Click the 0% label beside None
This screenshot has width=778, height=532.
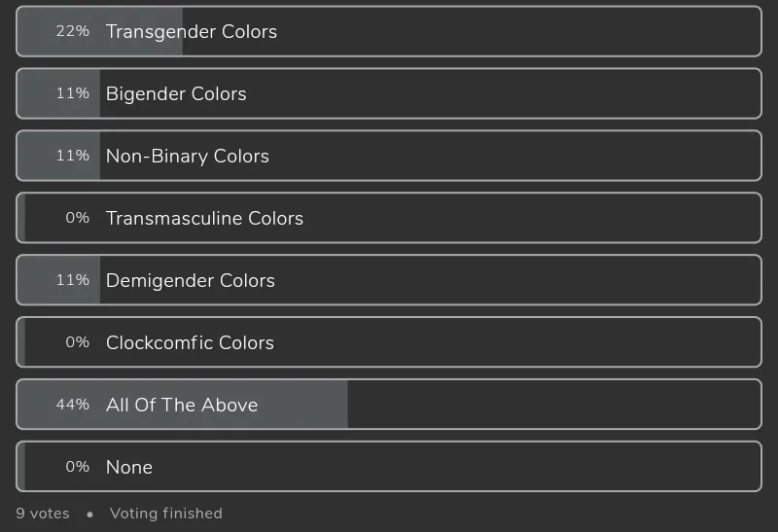click(77, 467)
